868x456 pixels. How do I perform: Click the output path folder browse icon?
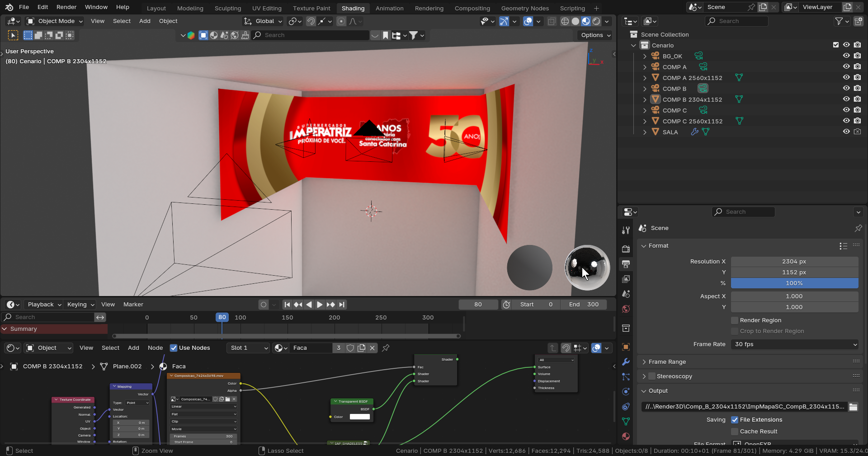pos(853,407)
